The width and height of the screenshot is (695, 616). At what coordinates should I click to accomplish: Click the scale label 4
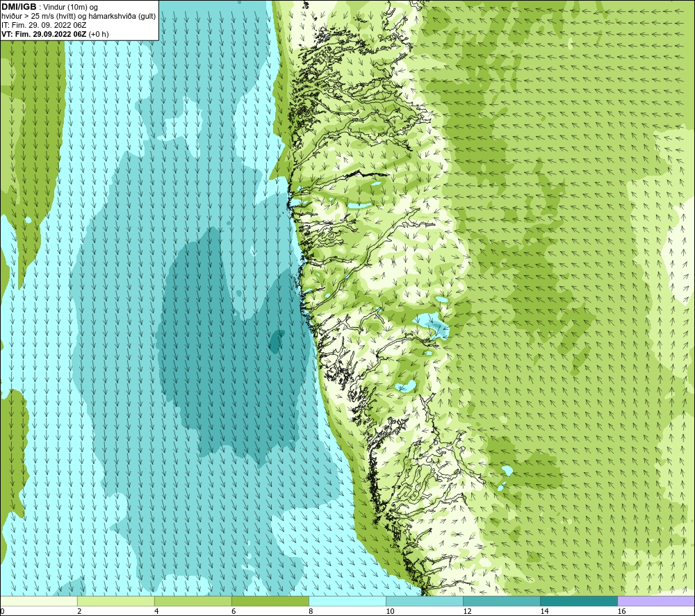pyautogui.click(x=156, y=612)
